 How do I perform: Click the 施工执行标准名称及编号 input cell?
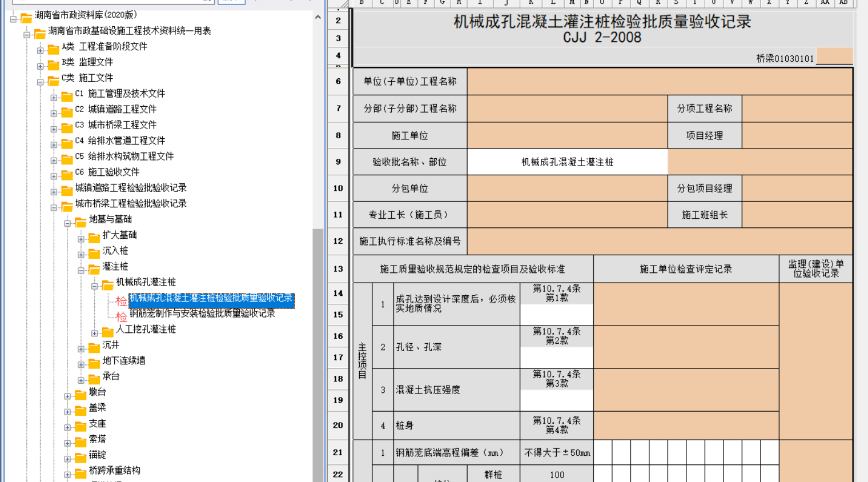click(x=660, y=242)
